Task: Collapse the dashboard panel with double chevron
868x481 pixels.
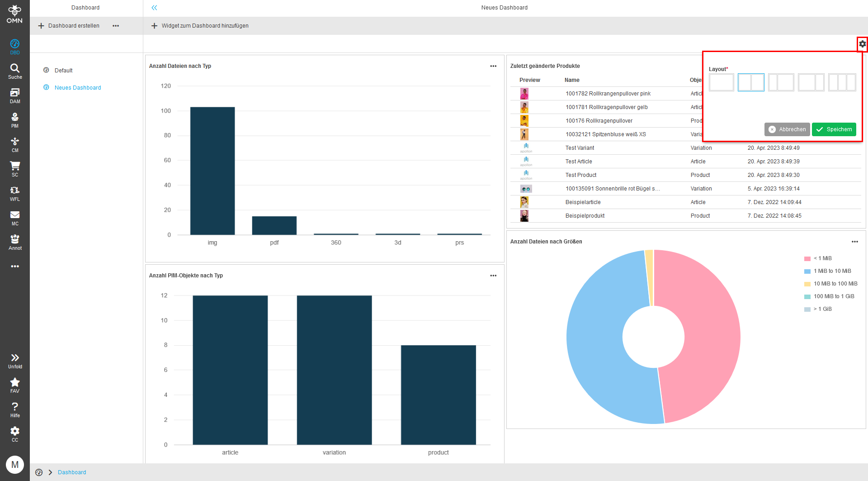Action: coord(154,8)
